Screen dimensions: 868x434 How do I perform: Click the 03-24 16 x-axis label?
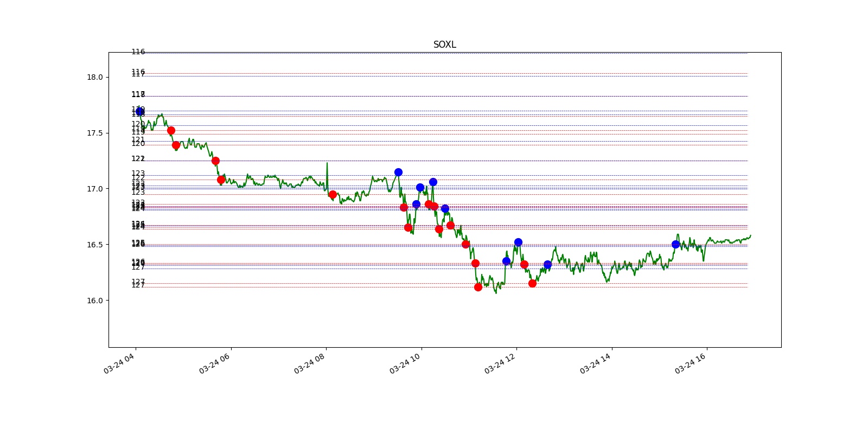click(x=691, y=362)
